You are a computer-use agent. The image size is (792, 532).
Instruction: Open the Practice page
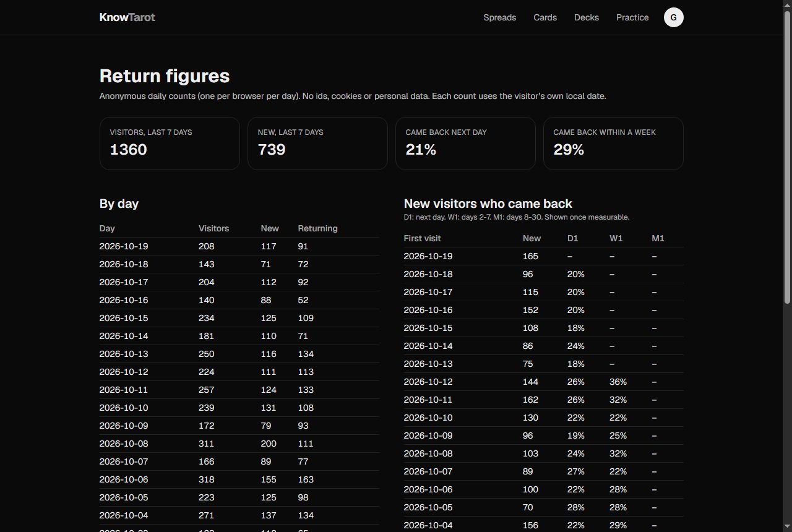click(632, 17)
